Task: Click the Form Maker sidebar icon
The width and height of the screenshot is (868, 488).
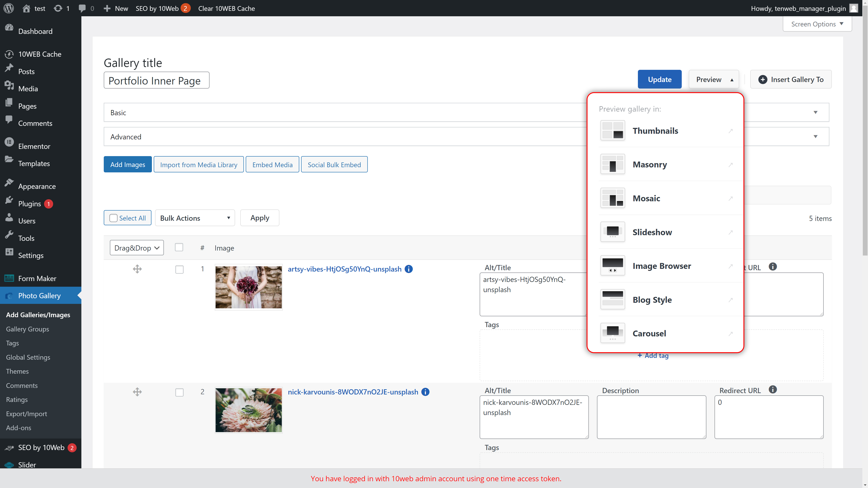Action: [9, 278]
